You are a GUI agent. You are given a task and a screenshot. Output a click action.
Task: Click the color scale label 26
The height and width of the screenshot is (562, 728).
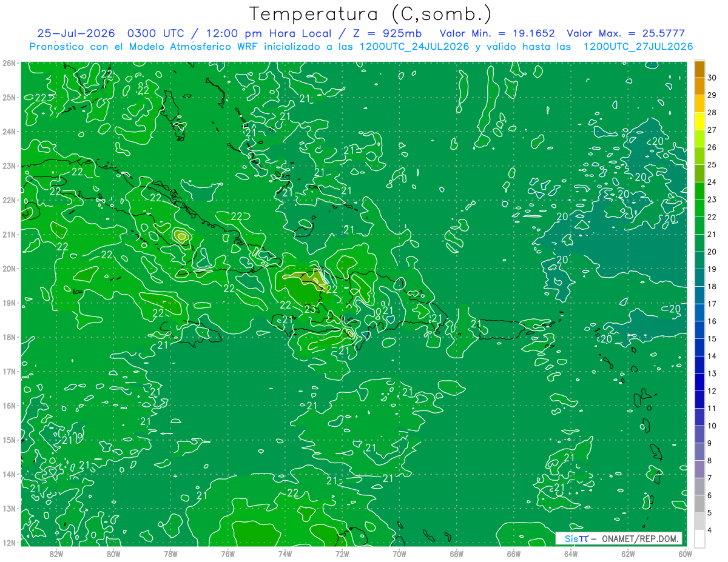point(712,147)
